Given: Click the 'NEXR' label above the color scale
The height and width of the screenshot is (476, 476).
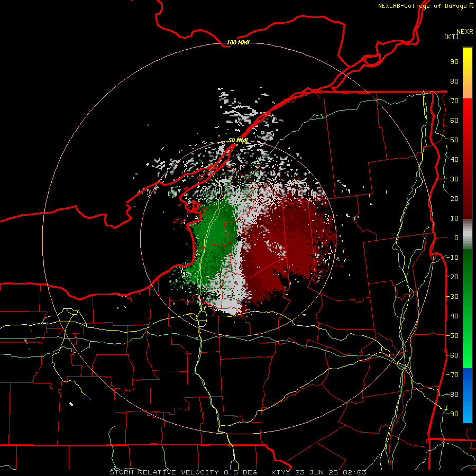Looking at the screenshot, I should click(464, 32).
